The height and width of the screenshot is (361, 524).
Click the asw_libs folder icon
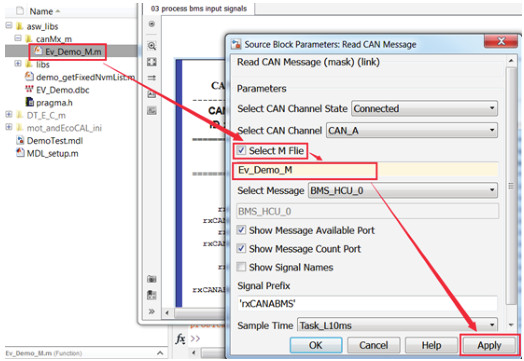(x=20, y=26)
